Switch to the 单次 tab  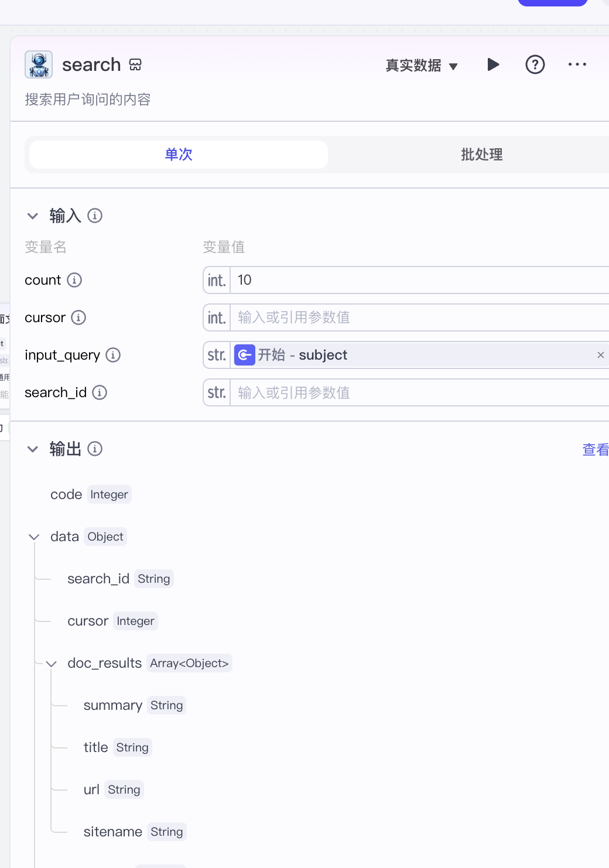coord(179,155)
